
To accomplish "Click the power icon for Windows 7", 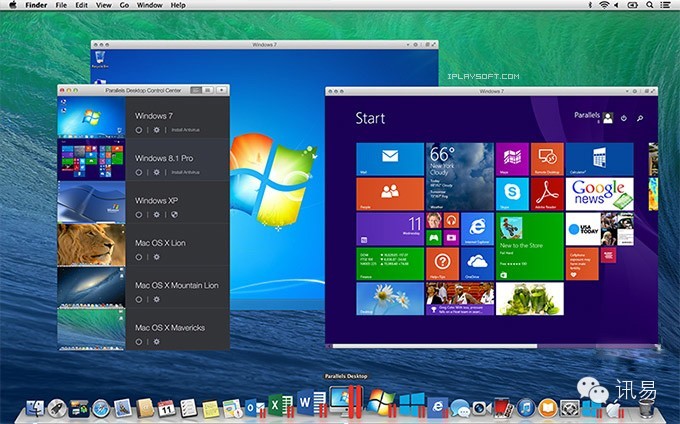I will coord(138,130).
